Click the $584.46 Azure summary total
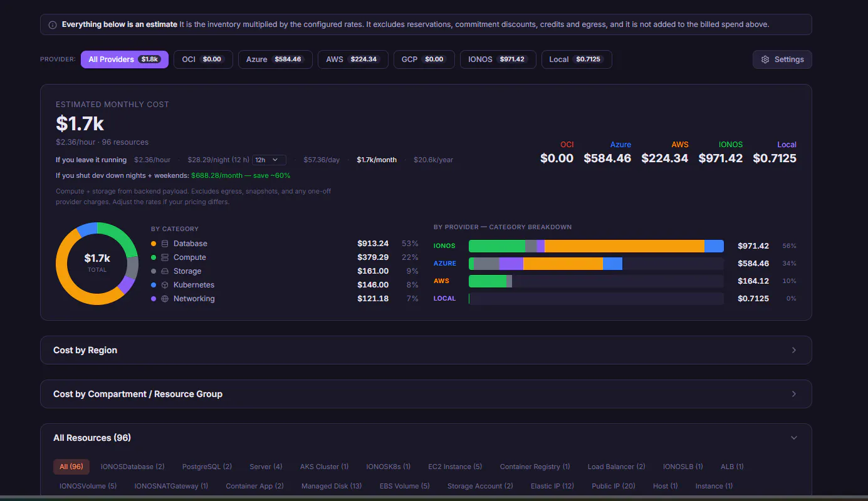The width and height of the screenshot is (868, 501). point(607,158)
